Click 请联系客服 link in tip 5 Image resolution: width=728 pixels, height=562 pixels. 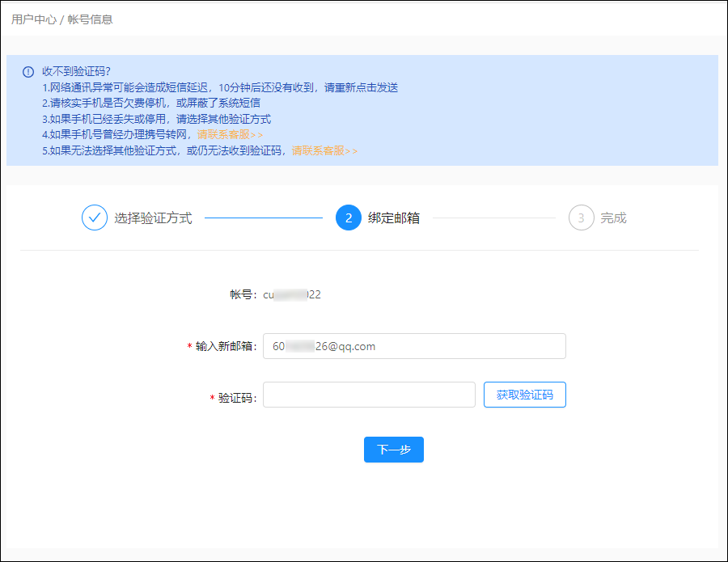pos(324,150)
